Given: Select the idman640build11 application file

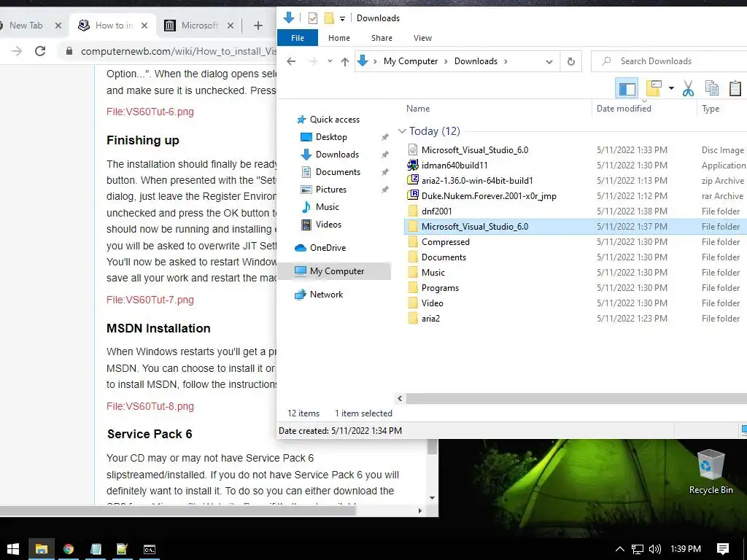Looking at the screenshot, I should 454,166.
